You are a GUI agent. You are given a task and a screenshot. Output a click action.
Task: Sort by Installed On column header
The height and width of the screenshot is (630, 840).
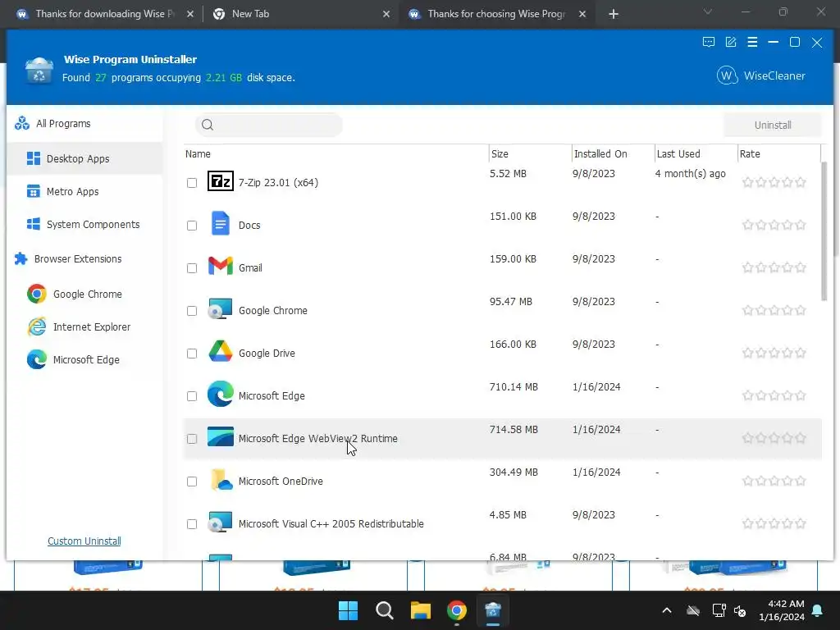point(613,153)
